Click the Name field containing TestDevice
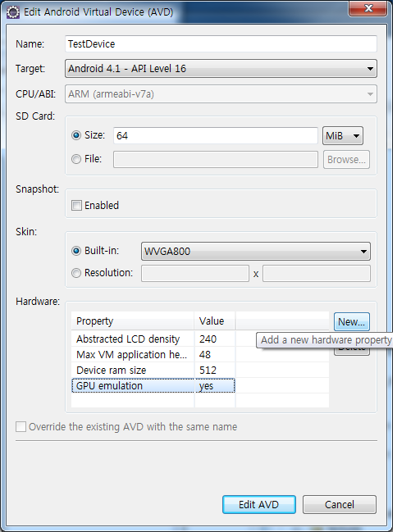Image resolution: width=420 pixels, height=532 pixels. [x=221, y=43]
